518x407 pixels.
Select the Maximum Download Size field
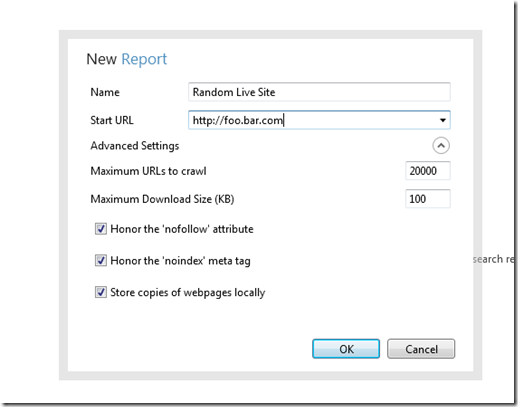(428, 199)
